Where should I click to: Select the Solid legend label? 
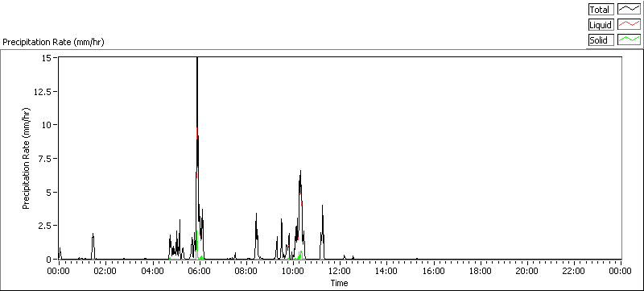tap(601, 40)
